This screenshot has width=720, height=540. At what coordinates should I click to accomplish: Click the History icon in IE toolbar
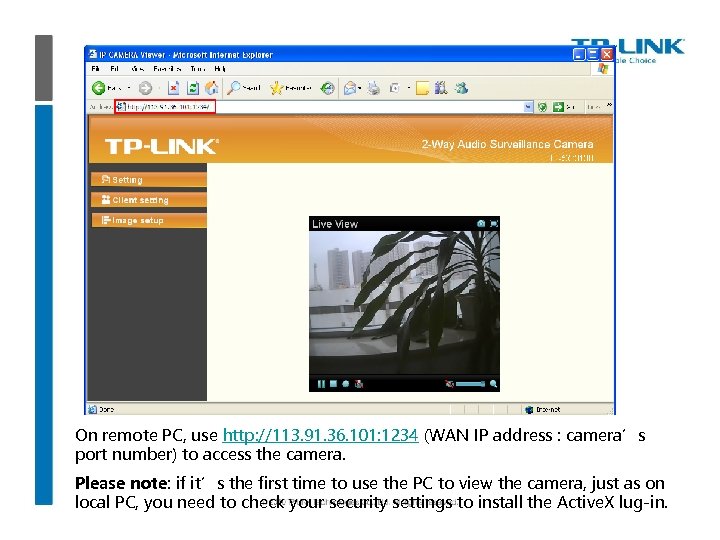(x=327, y=88)
